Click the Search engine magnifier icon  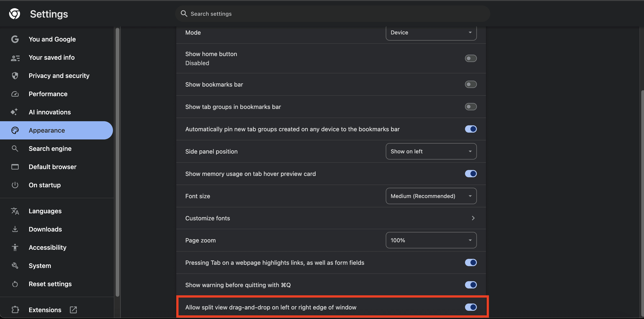click(15, 149)
